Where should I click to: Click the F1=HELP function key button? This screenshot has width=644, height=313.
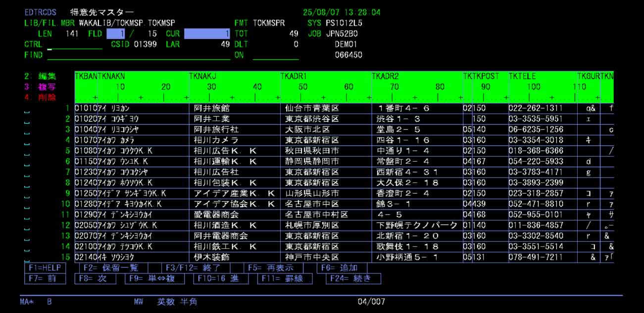coord(45,268)
